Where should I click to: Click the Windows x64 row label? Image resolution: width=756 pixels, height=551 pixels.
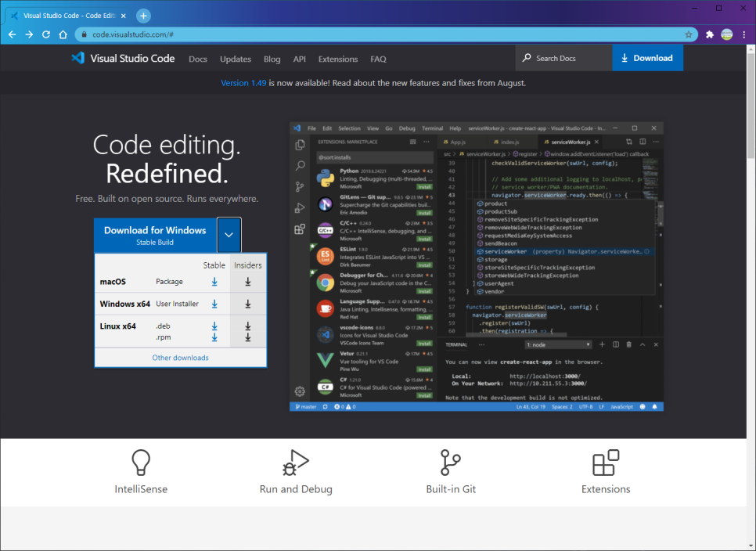pos(125,304)
